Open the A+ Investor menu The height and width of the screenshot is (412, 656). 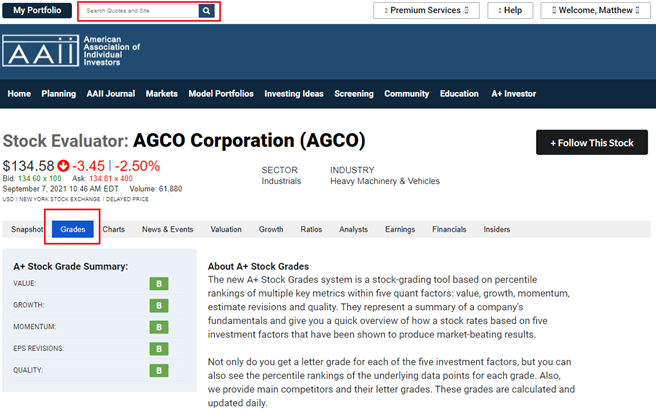514,94
